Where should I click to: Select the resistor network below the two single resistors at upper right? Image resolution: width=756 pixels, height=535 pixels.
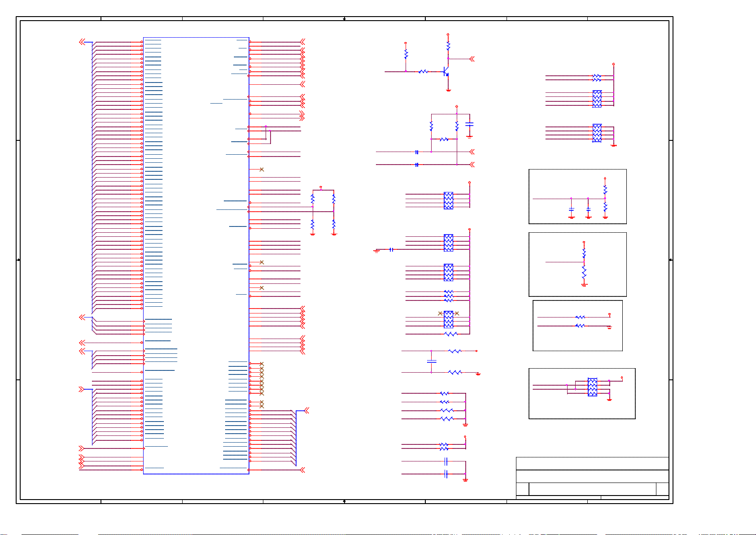[597, 99]
